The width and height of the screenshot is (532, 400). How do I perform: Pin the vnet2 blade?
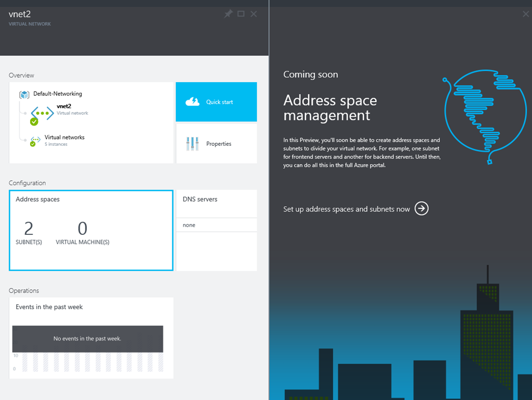click(228, 14)
